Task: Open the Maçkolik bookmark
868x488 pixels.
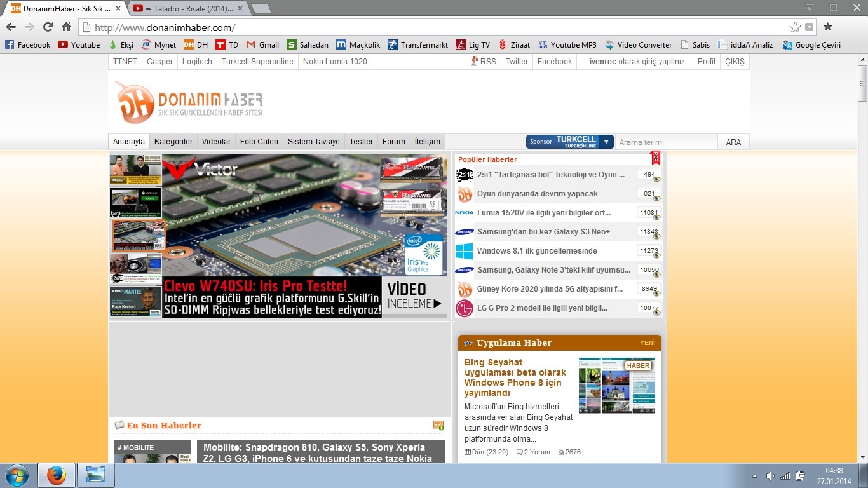Action: point(358,45)
